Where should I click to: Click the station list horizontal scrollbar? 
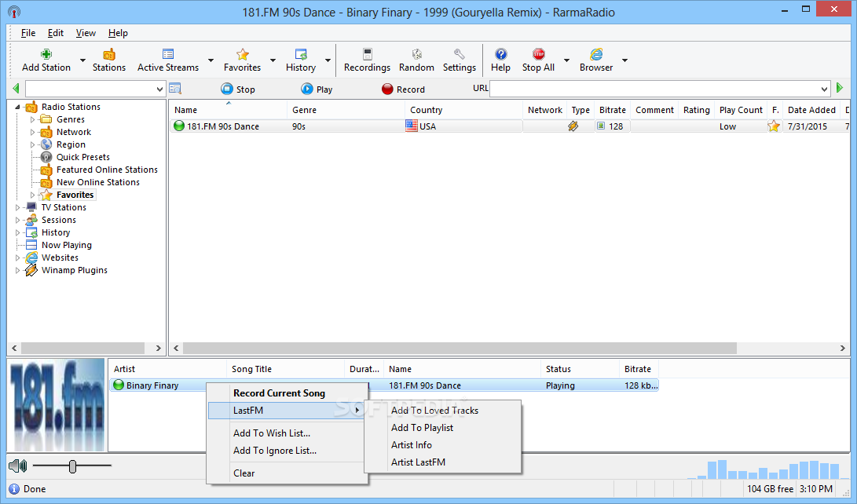tap(460, 348)
